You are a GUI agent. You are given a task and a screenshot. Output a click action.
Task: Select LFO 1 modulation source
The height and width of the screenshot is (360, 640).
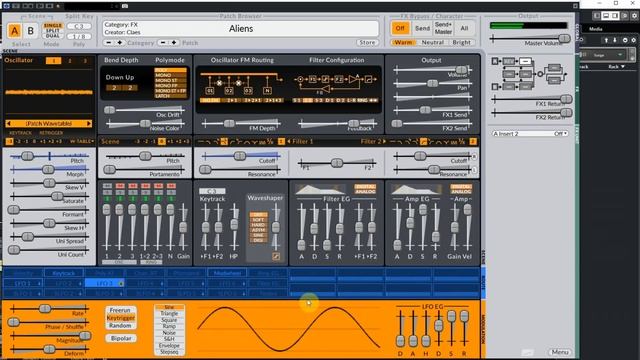[x=23, y=283]
